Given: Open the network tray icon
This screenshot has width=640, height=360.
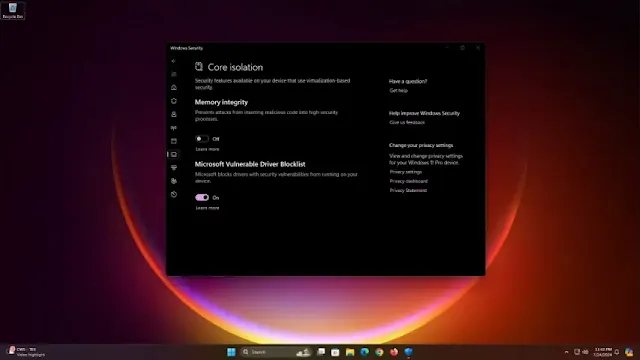Looking at the screenshot, I should pyautogui.click(x=577, y=352).
